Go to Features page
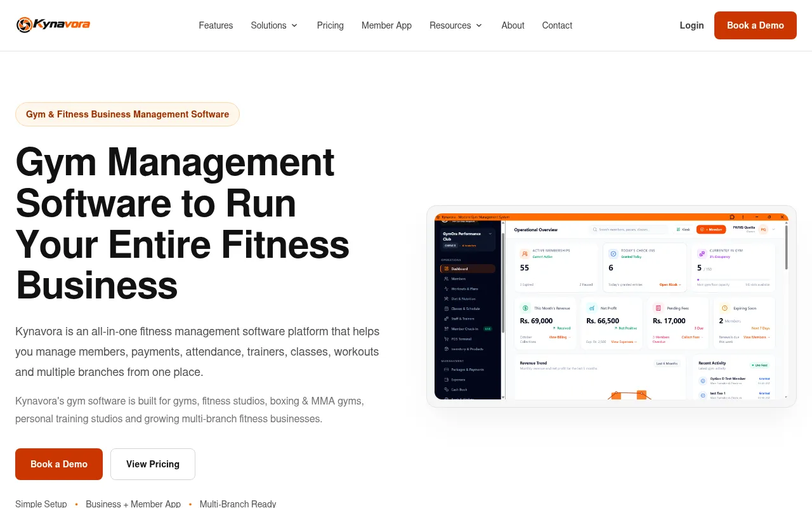Screen dimensions: 812x508 (216, 25)
